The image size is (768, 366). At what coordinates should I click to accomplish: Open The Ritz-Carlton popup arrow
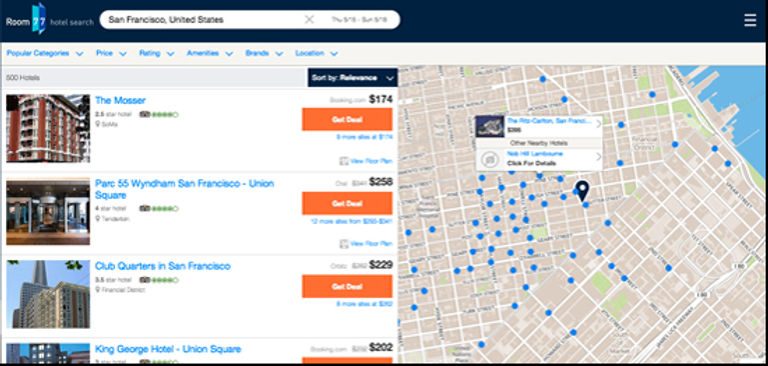(x=598, y=124)
